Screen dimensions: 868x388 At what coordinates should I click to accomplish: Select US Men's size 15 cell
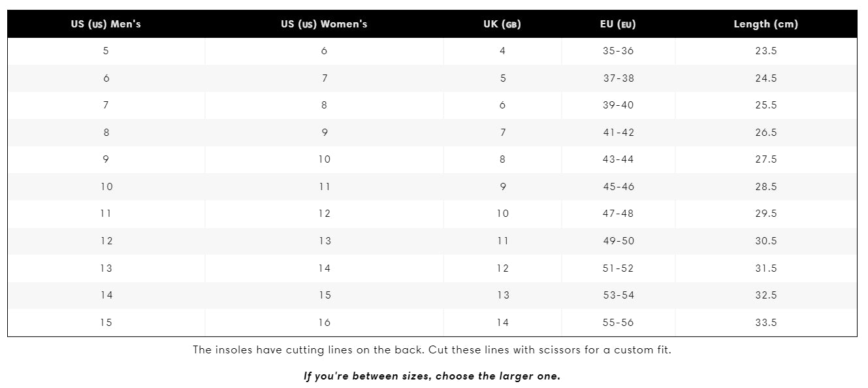(x=106, y=323)
